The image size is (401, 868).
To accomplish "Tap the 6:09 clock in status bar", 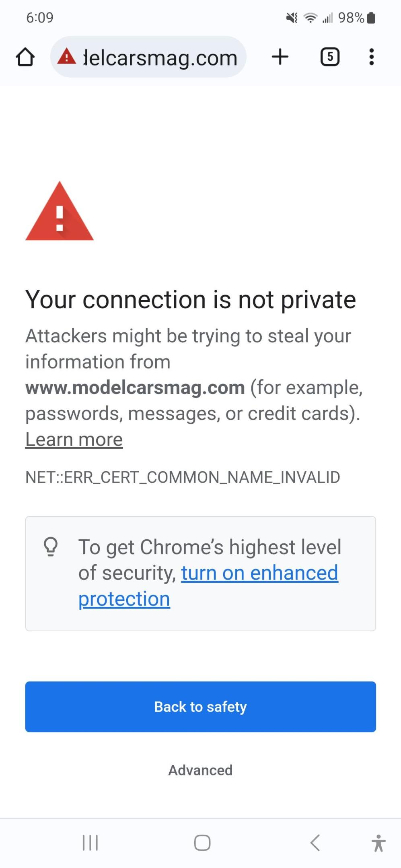I will coord(39,17).
